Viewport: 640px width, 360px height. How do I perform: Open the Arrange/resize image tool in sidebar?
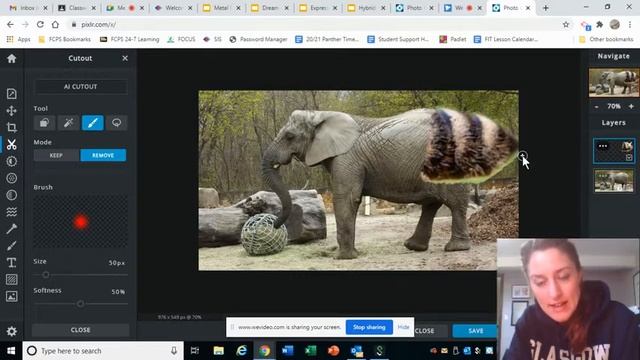(11, 93)
